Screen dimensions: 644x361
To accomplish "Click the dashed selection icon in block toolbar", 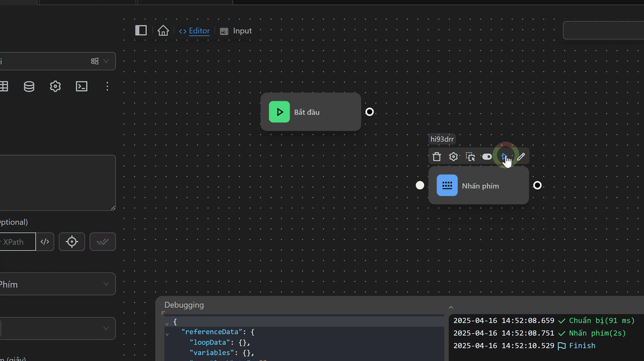I will click(470, 157).
